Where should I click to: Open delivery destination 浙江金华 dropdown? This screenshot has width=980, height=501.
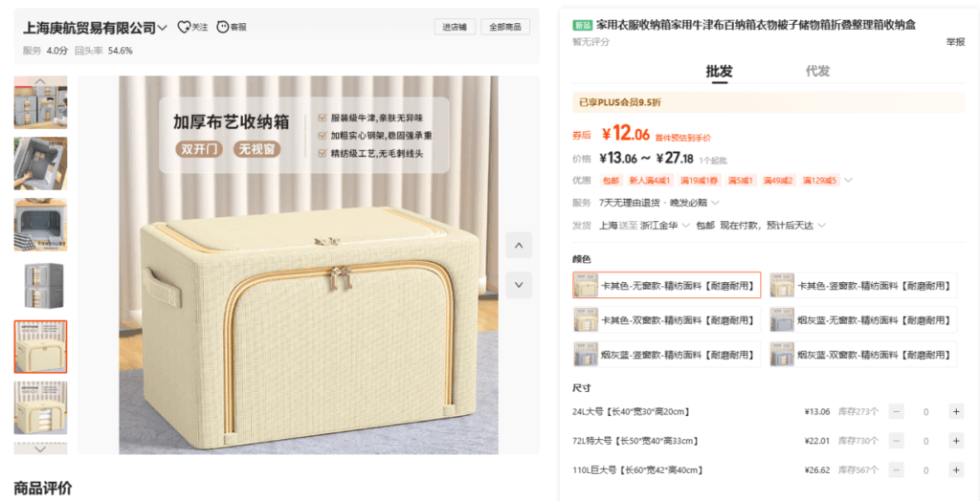(x=664, y=226)
